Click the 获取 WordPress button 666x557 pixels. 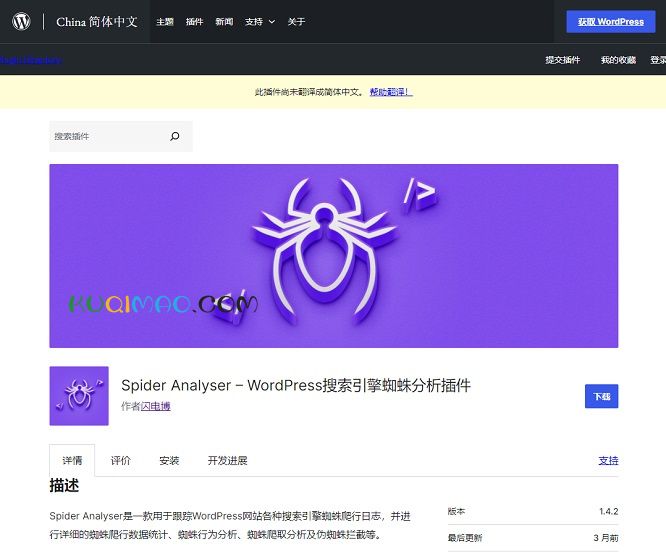[x=611, y=22]
